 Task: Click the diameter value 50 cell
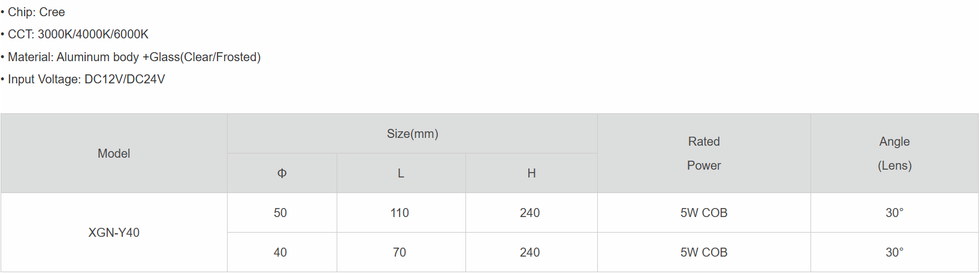(x=280, y=213)
